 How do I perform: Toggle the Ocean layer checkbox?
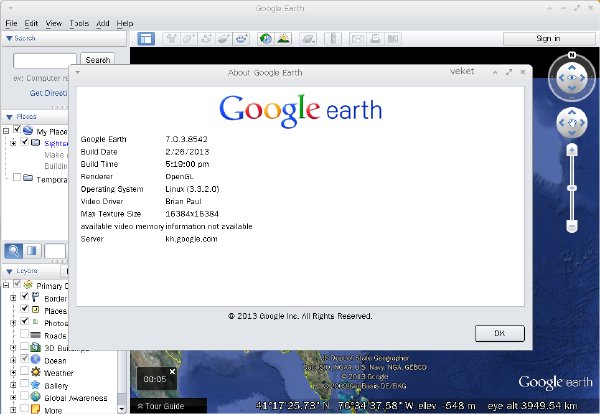[x=25, y=359]
